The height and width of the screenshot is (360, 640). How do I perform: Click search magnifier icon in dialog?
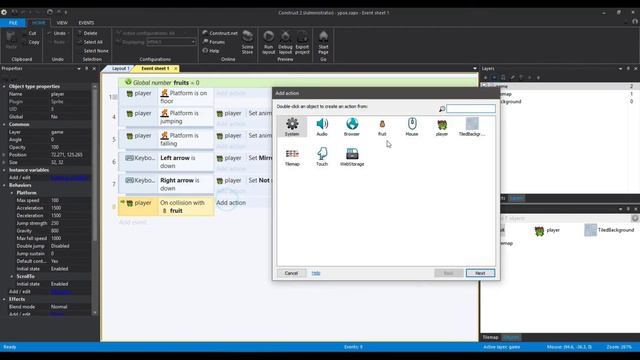pyautogui.click(x=442, y=109)
